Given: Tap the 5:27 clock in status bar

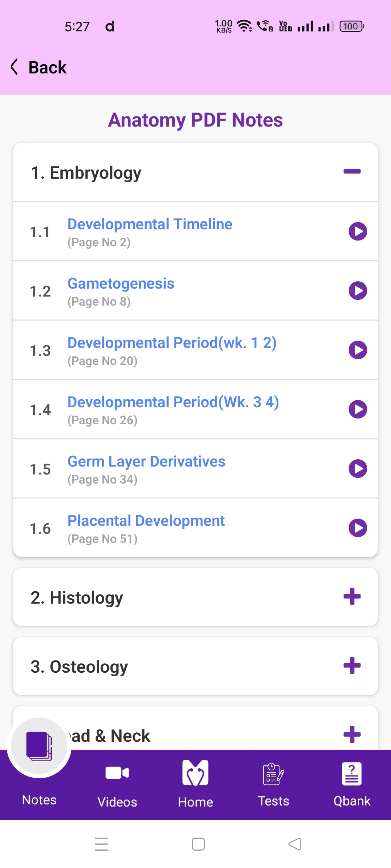Looking at the screenshot, I should pos(77,26).
